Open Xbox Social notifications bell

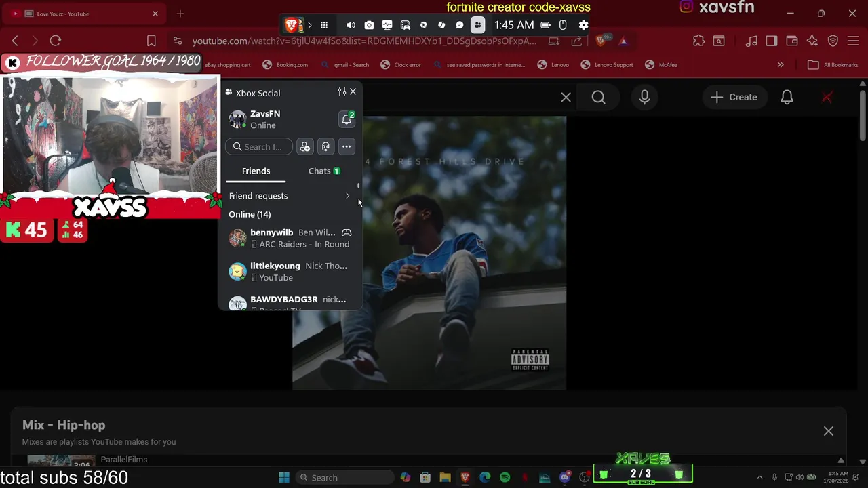(x=347, y=119)
